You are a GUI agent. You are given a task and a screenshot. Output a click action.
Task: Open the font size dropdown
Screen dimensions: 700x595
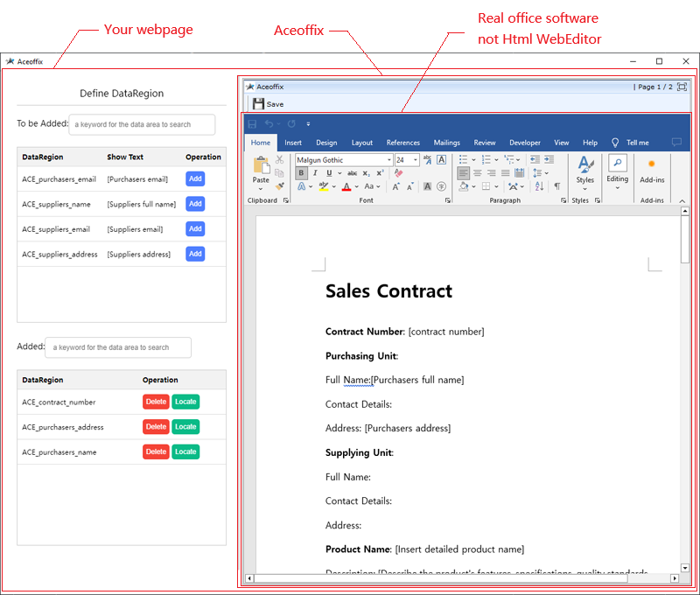click(415, 159)
